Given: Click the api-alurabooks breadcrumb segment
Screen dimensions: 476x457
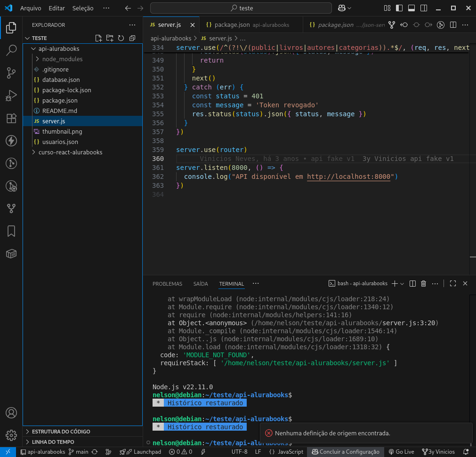Looking at the screenshot, I should click(171, 38).
